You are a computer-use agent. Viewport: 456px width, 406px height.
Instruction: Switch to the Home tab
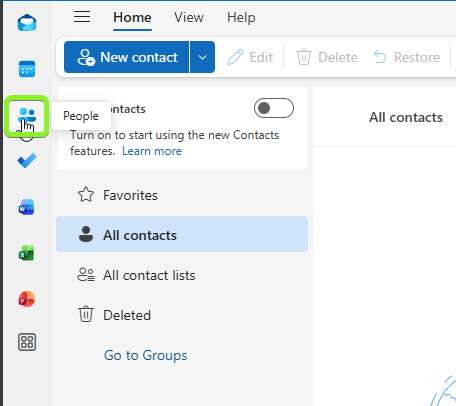[132, 18]
